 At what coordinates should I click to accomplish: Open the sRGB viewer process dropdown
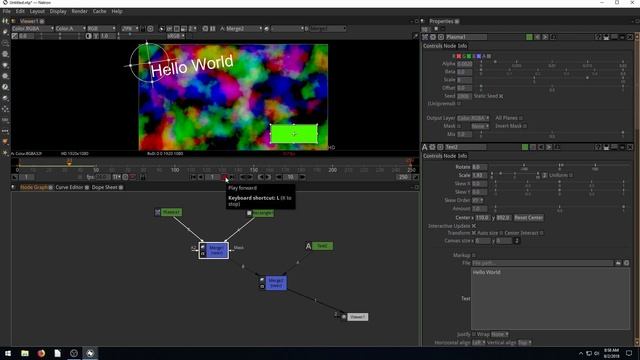click(176, 36)
